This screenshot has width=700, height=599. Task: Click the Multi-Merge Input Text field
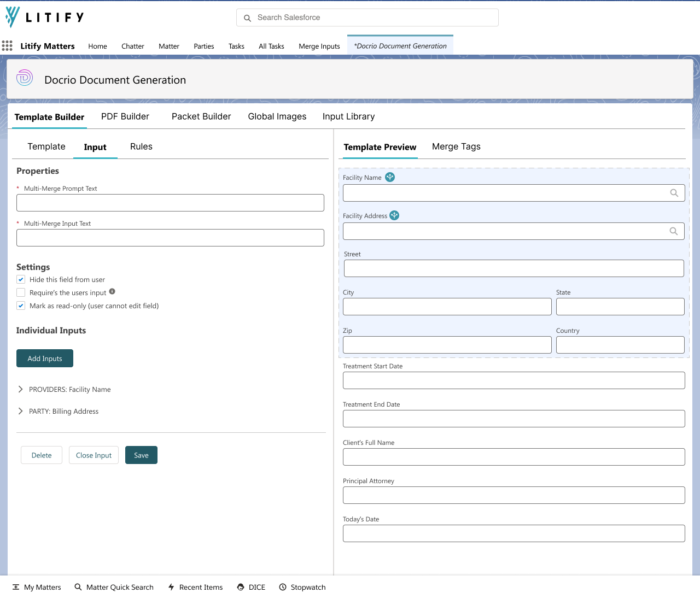coord(170,238)
